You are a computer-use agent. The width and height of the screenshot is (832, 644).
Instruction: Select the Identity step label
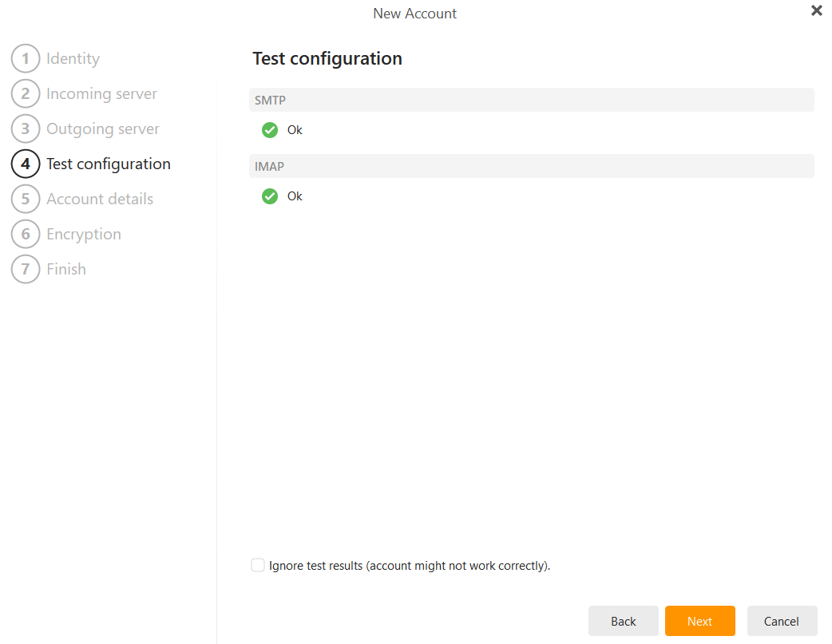point(73,58)
